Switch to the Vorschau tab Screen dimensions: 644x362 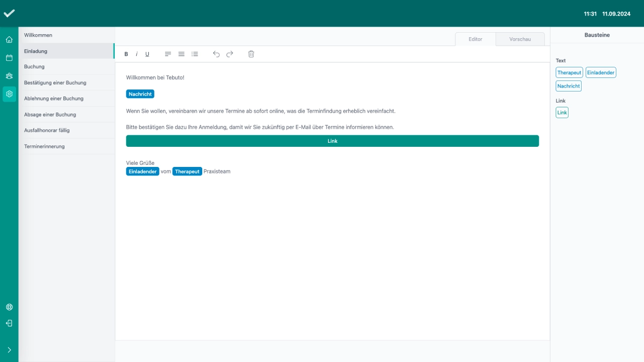pos(520,39)
